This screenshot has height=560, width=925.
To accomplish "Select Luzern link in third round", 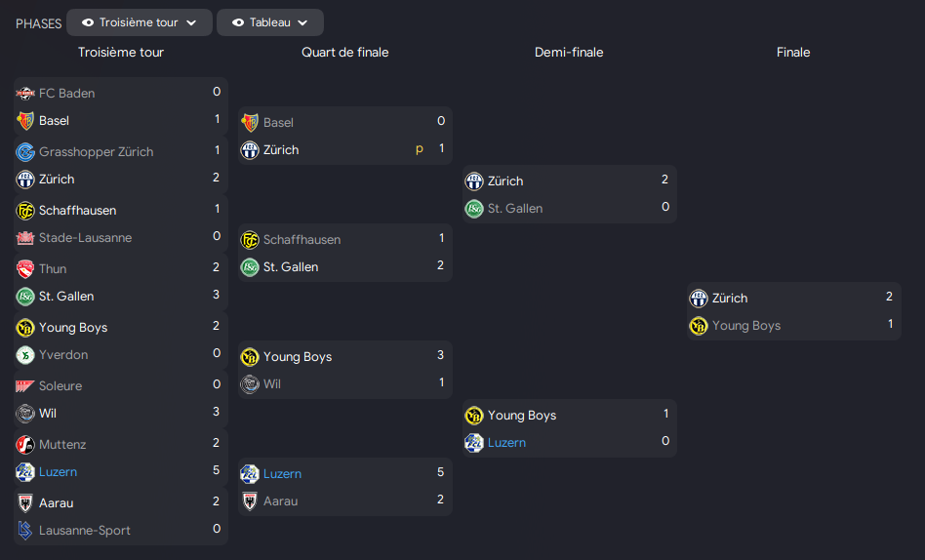I will (x=58, y=472).
